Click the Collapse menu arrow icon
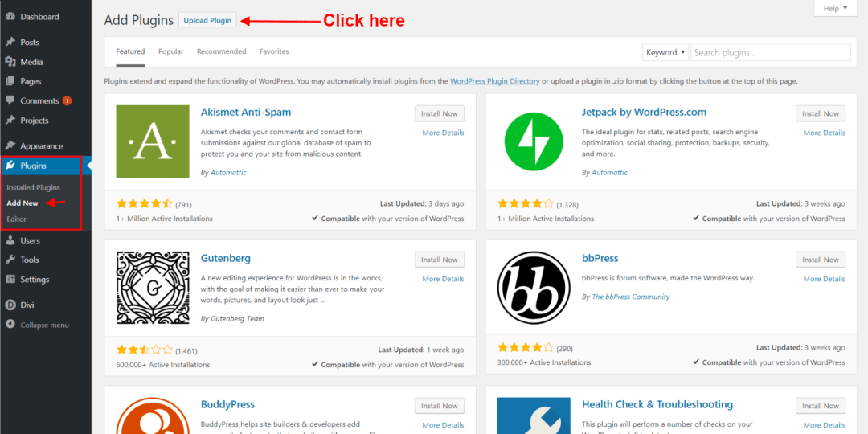This screenshot has width=868, height=434. pos(10,325)
